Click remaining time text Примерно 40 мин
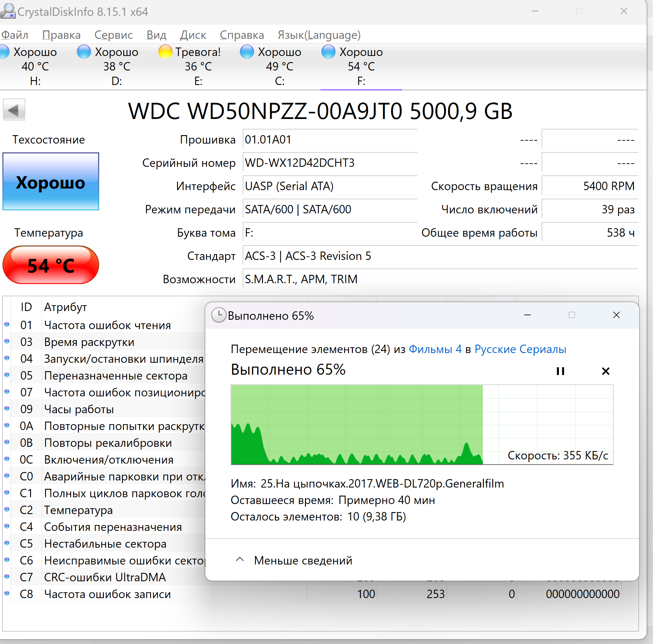This screenshot has width=653, height=644. click(387, 500)
